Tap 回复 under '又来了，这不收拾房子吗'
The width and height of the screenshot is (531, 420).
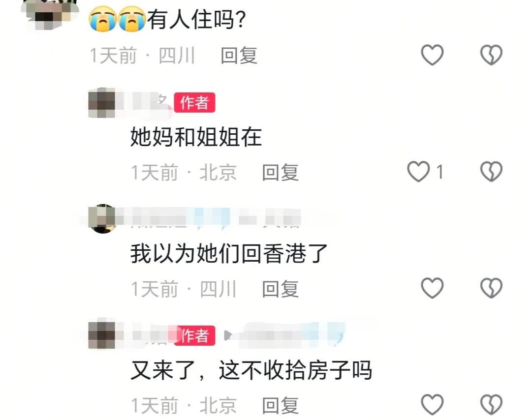[280, 405]
